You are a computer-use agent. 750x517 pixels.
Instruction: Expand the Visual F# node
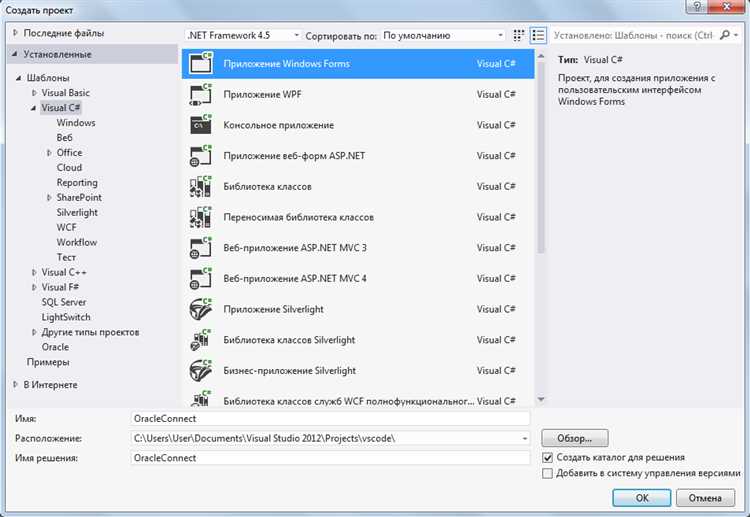[x=34, y=287]
